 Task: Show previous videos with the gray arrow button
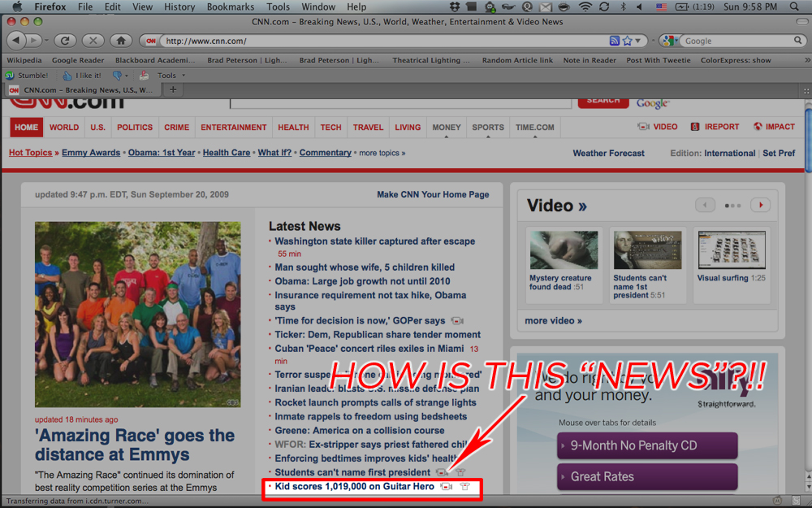point(705,205)
